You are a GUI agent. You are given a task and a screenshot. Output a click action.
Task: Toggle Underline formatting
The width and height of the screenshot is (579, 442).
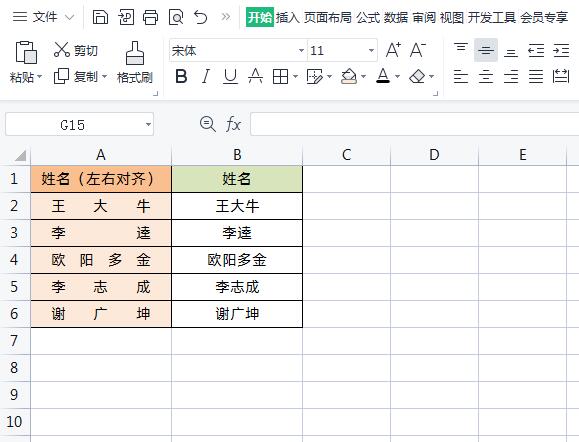click(x=230, y=76)
